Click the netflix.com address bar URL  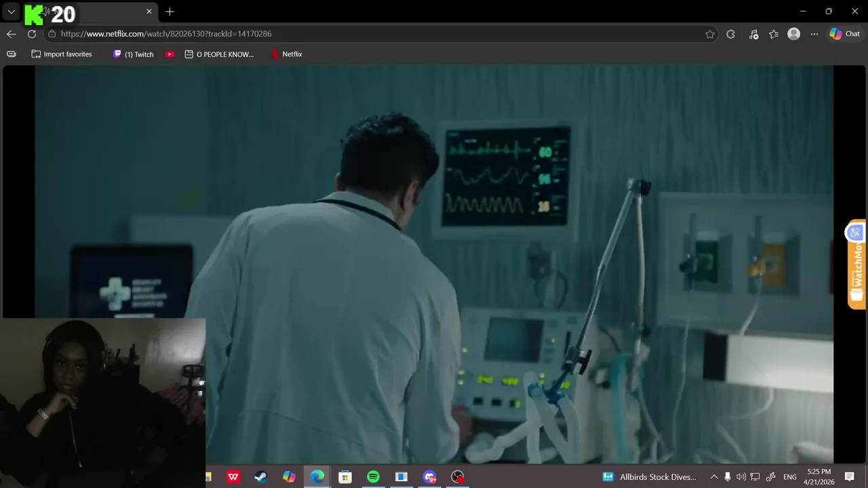166,34
